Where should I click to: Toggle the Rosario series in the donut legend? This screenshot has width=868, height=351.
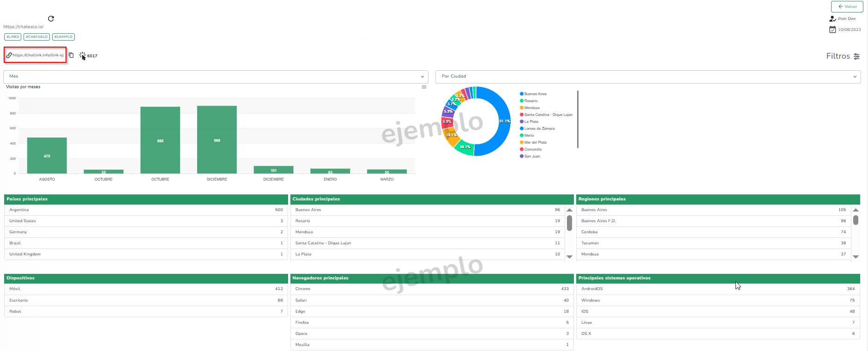click(530, 101)
